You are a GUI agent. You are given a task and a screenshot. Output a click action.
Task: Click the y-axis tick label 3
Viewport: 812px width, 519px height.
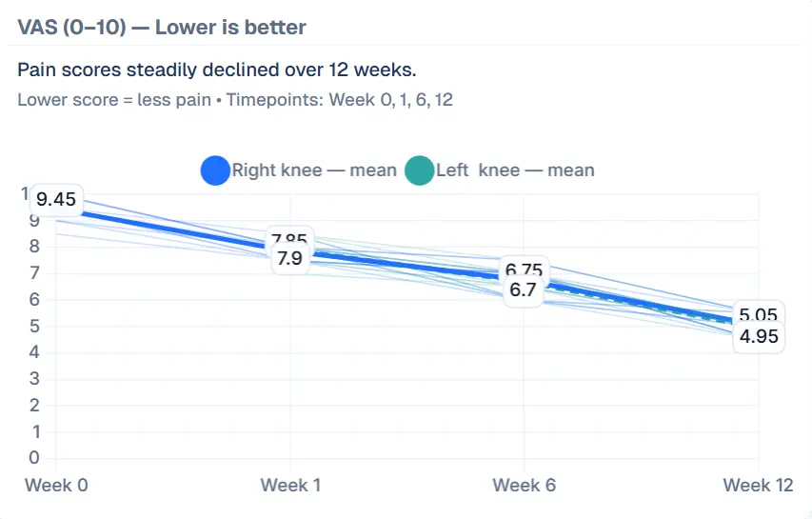tap(37, 378)
